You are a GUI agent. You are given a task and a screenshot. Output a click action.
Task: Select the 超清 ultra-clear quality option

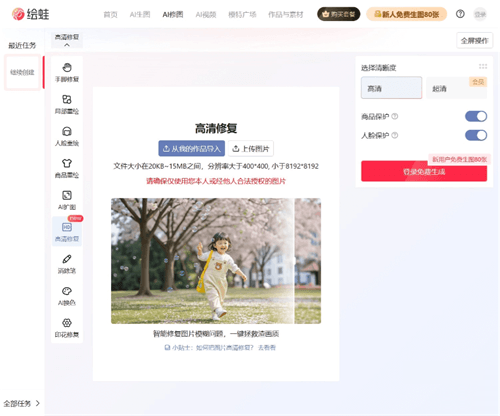point(456,88)
